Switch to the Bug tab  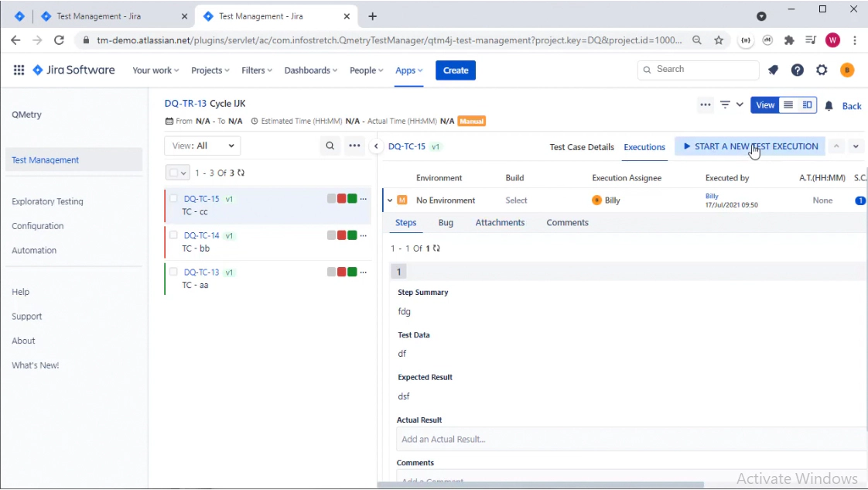point(446,223)
